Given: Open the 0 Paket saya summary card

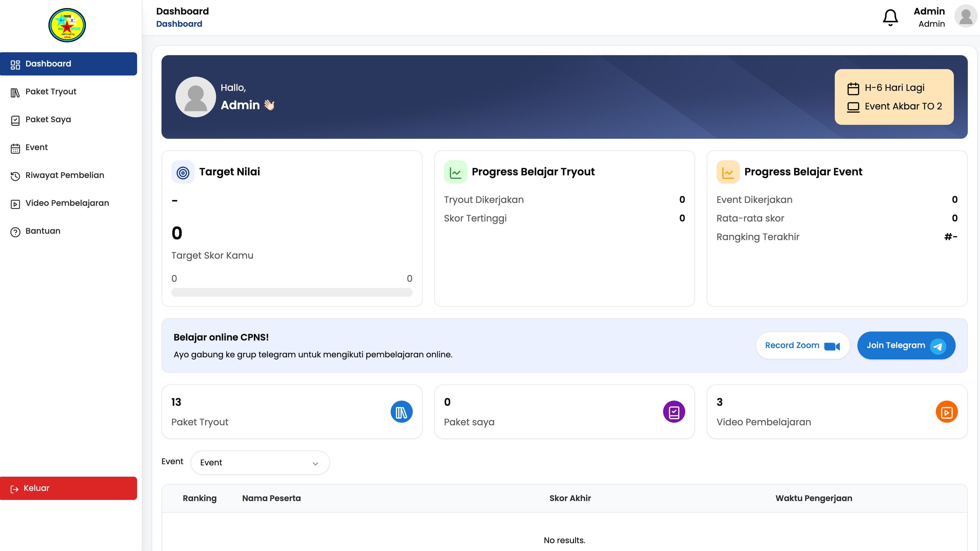Looking at the screenshot, I should click(564, 412).
